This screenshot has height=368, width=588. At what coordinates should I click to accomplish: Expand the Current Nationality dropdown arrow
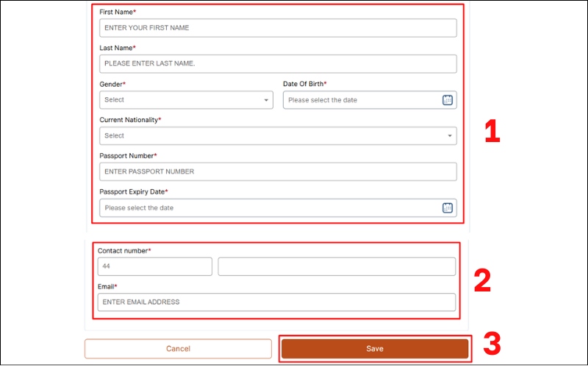[449, 136]
